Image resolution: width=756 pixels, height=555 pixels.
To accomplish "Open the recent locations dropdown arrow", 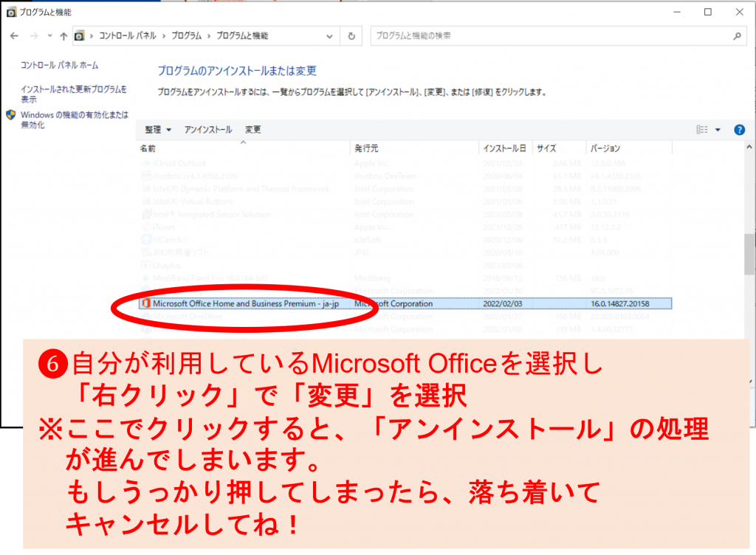I will (x=49, y=35).
